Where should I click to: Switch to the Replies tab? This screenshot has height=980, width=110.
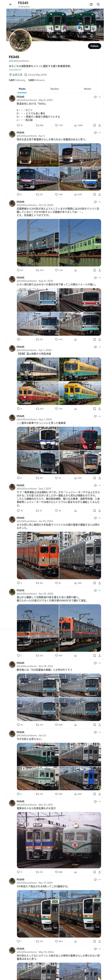55,89
